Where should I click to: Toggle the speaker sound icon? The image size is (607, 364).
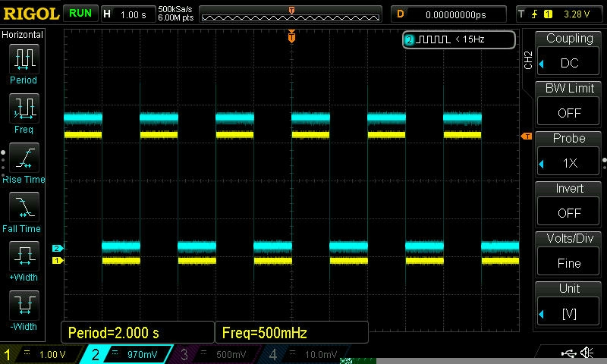pyautogui.click(x=587, y=353)
